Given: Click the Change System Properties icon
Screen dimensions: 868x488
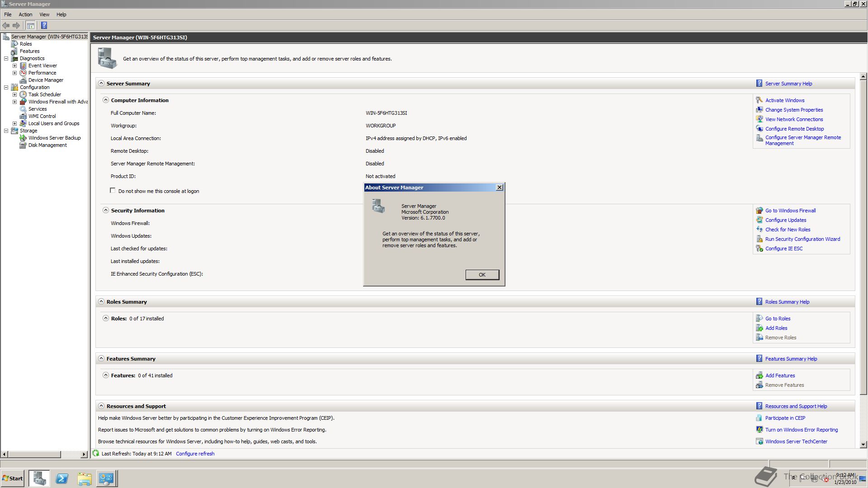Looking at the screenshot, I should 759,109.
